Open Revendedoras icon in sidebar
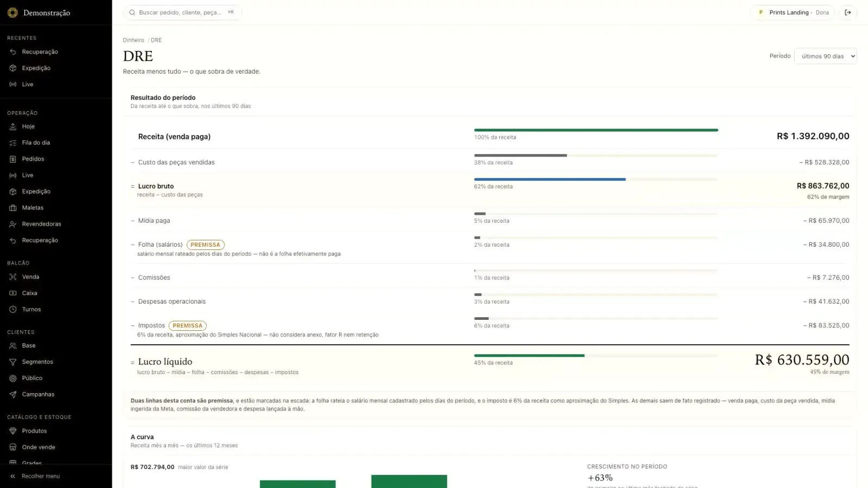 coord(13,224)
